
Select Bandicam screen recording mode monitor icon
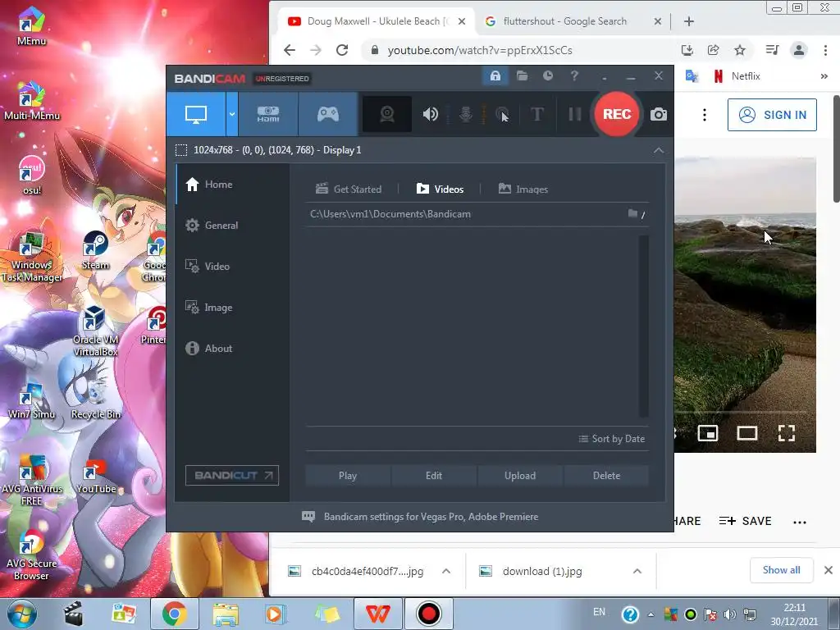[196, 114]
